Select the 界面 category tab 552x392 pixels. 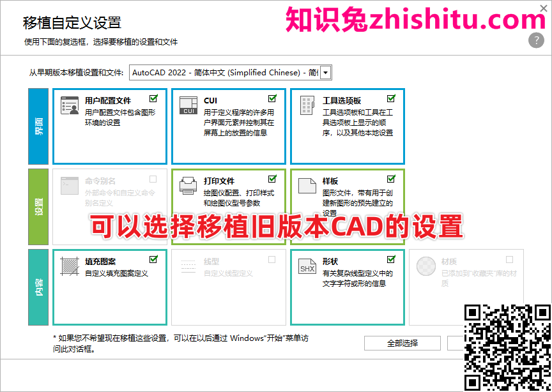click(38, 126)
